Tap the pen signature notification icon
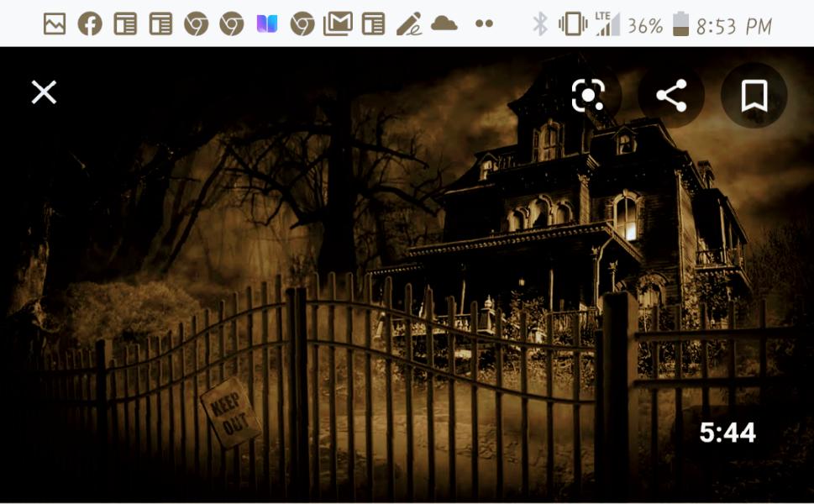 point(409,24)
